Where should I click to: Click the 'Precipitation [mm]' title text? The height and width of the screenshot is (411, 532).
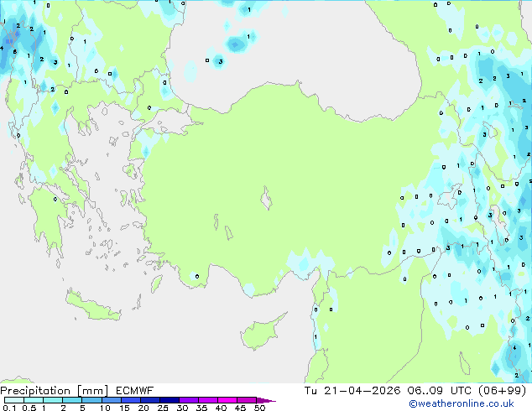pyautogui.click(x=55, y=391)
